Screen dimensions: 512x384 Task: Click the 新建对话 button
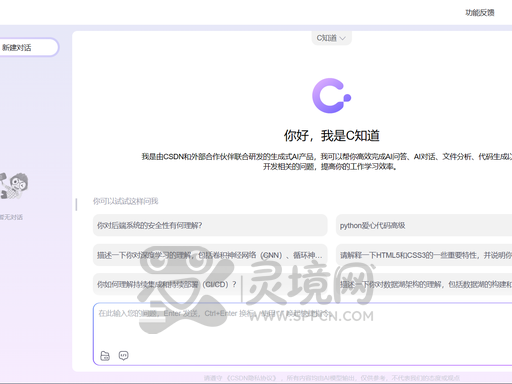[28, 47]
